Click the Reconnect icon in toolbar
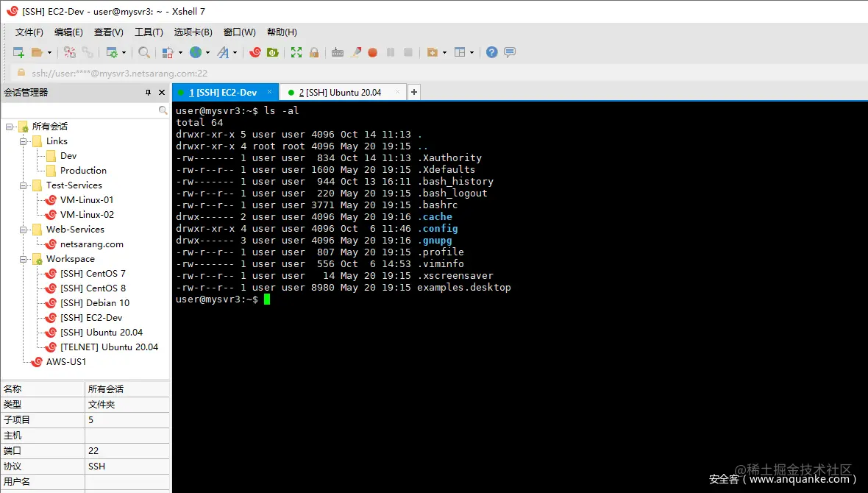The width and height of the screenshot is (868, 493). click(70, 53)
